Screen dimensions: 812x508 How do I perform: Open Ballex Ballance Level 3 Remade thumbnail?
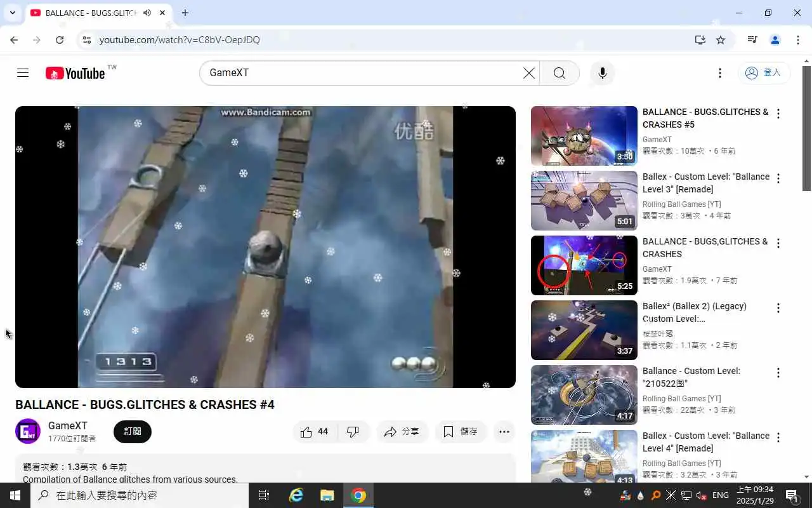[584, 201]
